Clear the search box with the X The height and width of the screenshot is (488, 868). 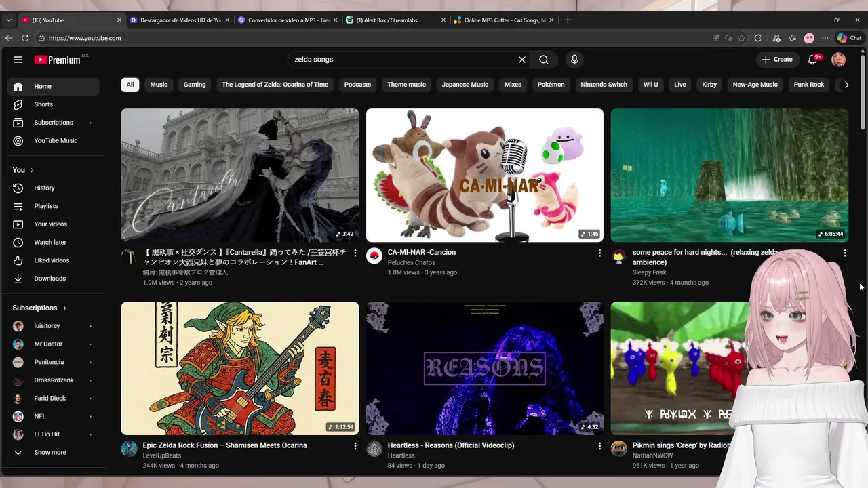coord(522,60)
